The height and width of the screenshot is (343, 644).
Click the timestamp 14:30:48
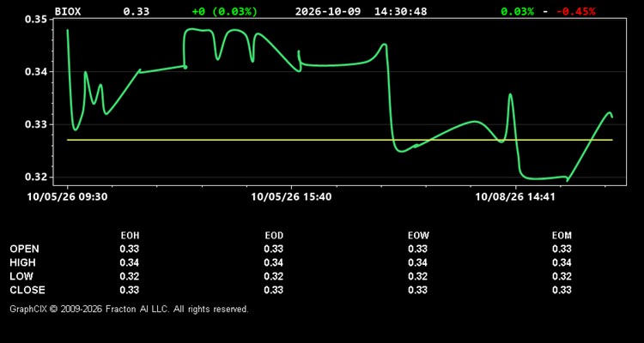pos(400,11)
